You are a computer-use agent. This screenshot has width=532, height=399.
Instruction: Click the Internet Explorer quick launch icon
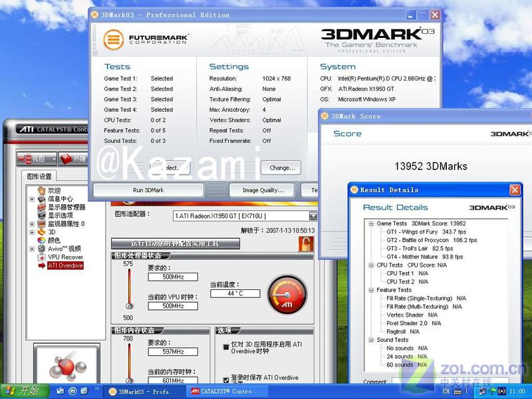pyautogui.click(x=84, y=391)
